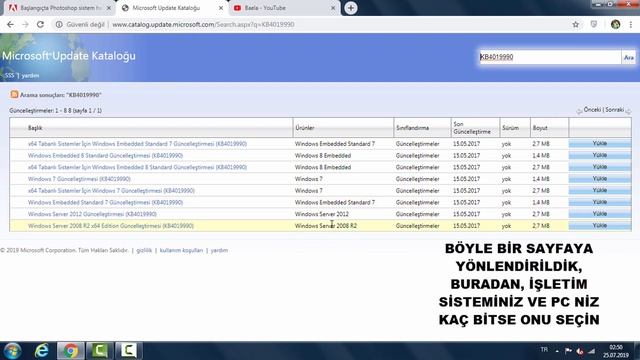
Task: Click Yükle for x64 Windows Embedded Standard 7
Action: pos(600,143)
